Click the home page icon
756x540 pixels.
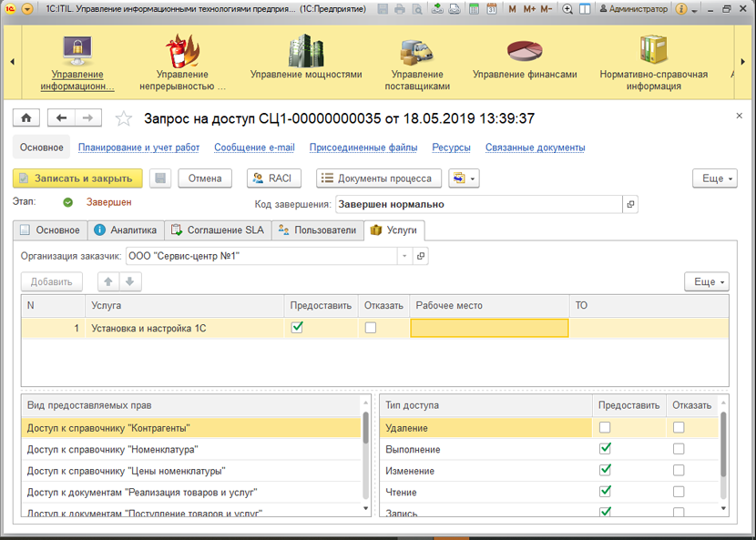tap(26, 118)
